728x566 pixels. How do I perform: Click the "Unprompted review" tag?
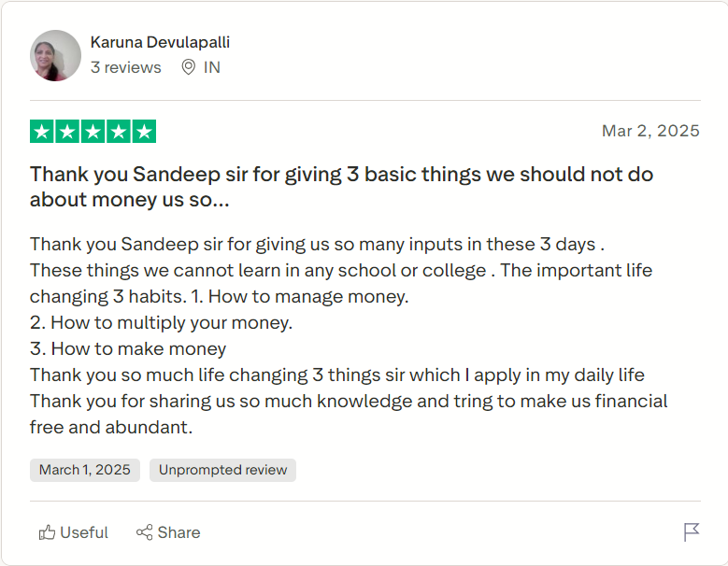[222, 470]
